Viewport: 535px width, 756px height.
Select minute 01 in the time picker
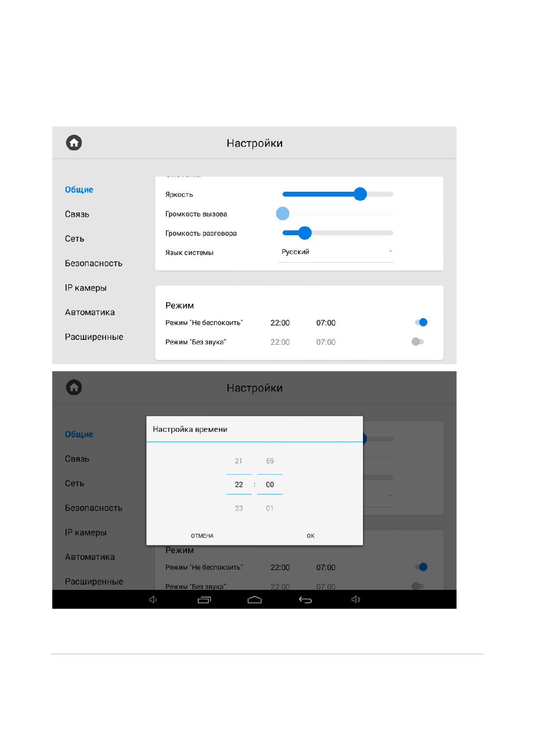pyautogui.click(x=270, y=508)
